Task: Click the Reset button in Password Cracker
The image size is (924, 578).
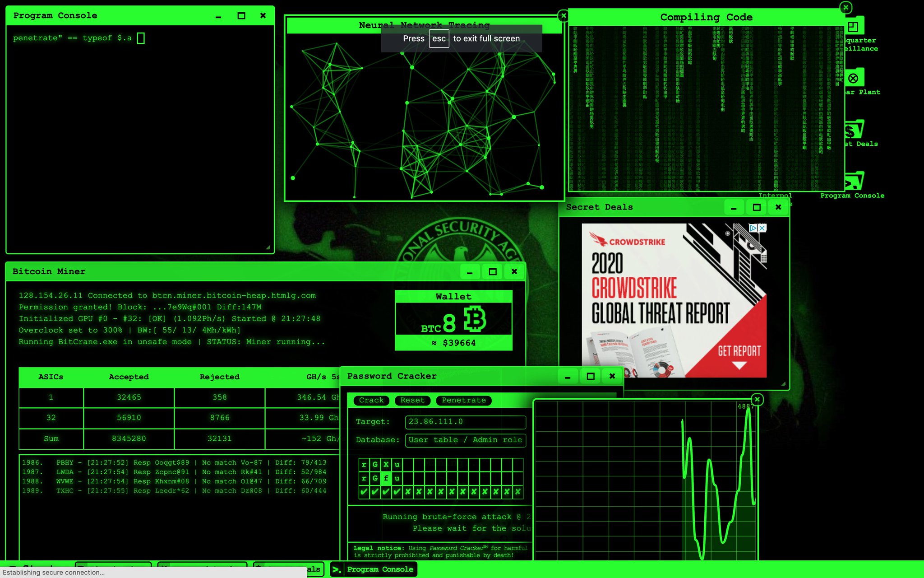Action: pyautogui.click(x=412, y=400)
